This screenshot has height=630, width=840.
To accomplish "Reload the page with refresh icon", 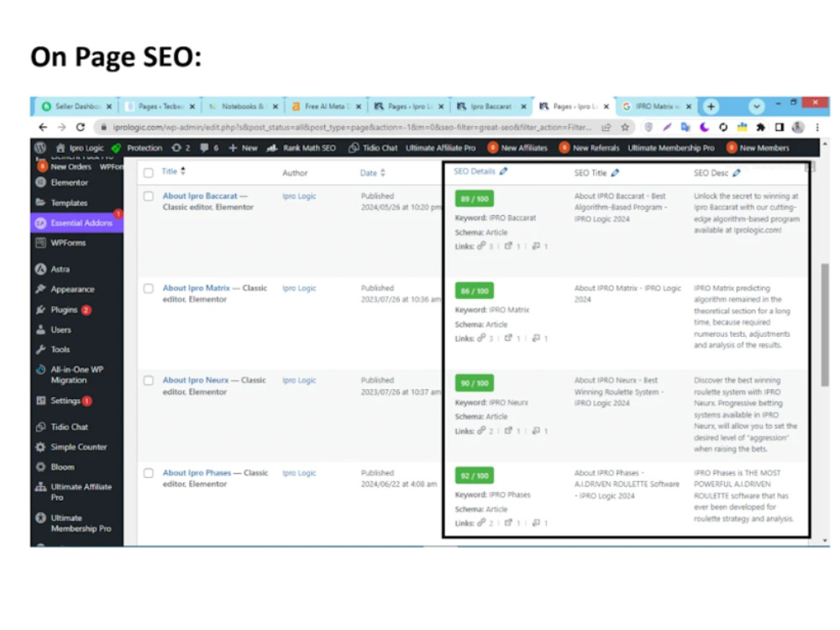I will [x=81, y=127].
